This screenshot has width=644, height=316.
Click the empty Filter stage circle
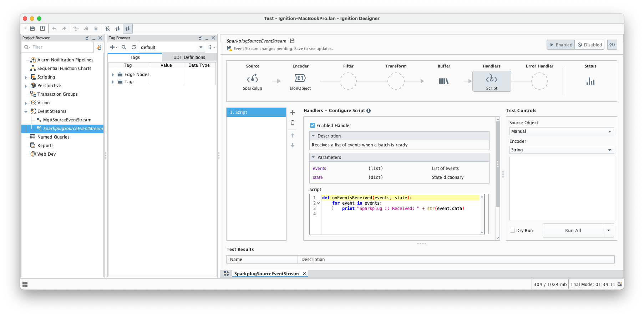click(348, 81)
